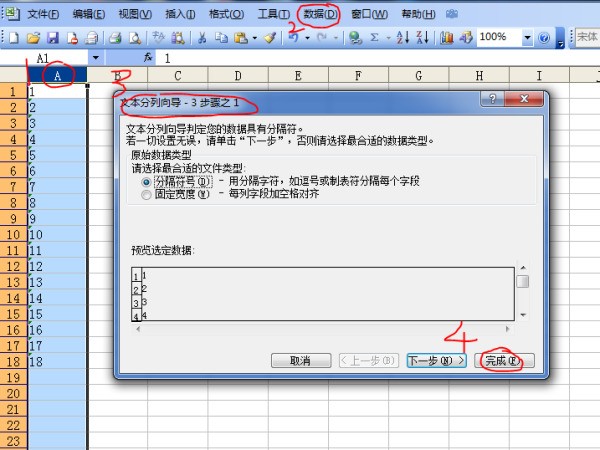Click the wizard dialog help question mark button
The width and height of the screenshot is (600, 450).
[x=492, y=99]
